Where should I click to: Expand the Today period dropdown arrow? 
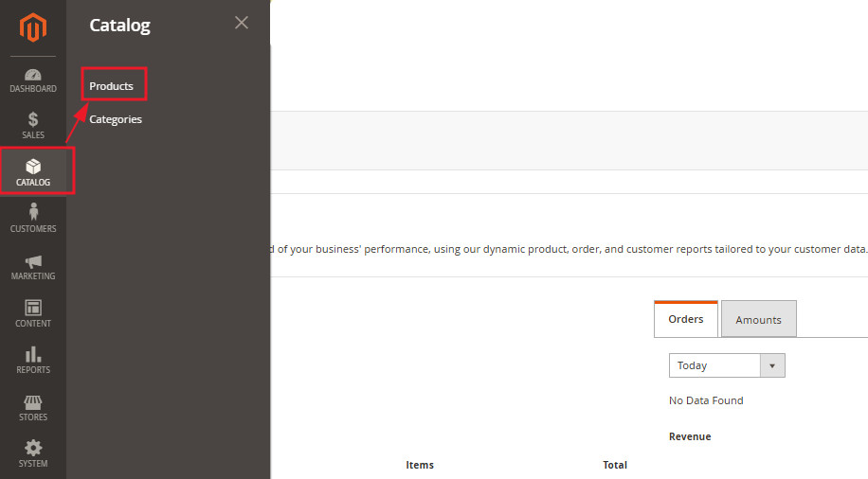pos(772,365)
